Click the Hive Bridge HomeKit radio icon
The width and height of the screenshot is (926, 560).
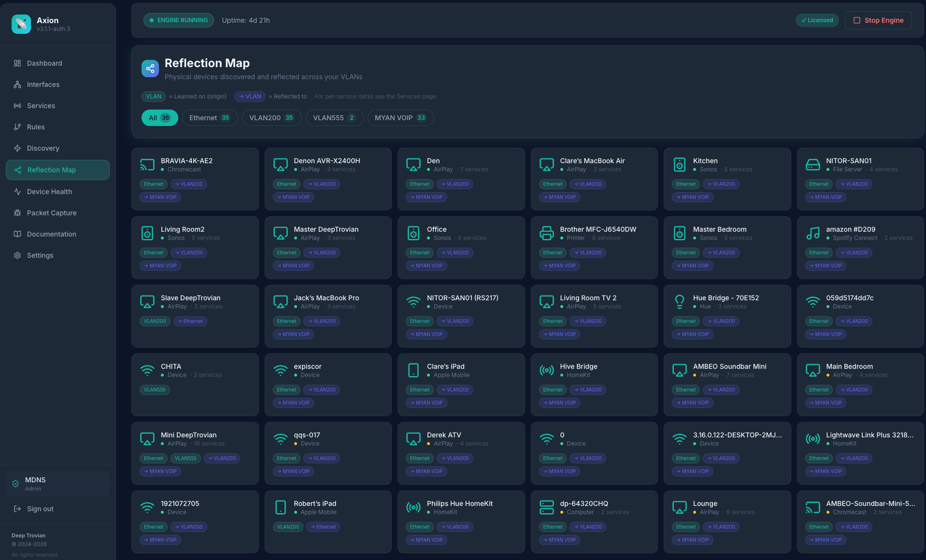(x=546, y=370)
